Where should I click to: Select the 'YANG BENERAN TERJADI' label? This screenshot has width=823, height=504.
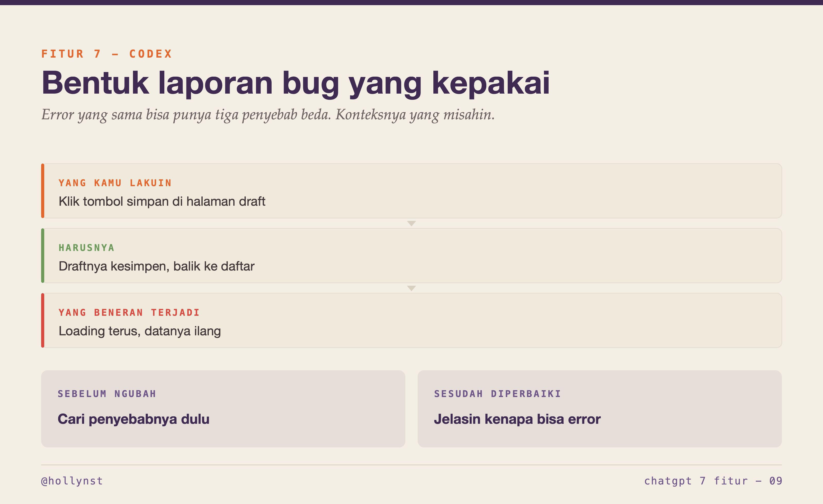[x=129, y=313]
